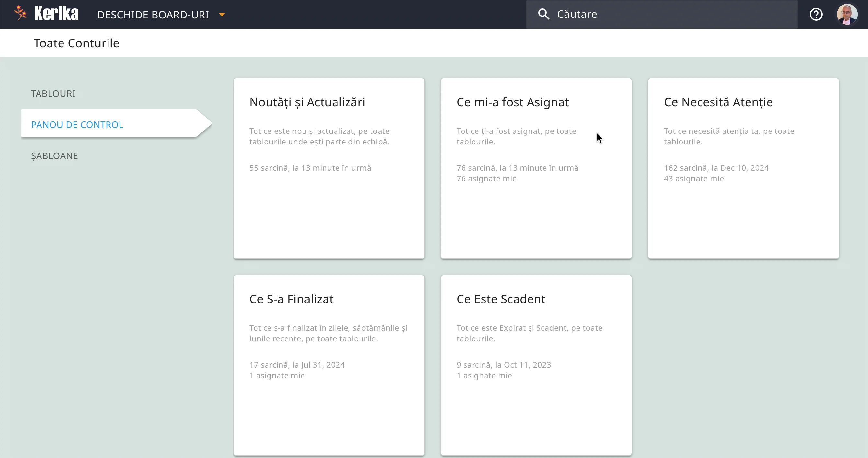
Task: Open the Ce Este Scadent card
Action: pyautogui.click(x=536, y=365)
